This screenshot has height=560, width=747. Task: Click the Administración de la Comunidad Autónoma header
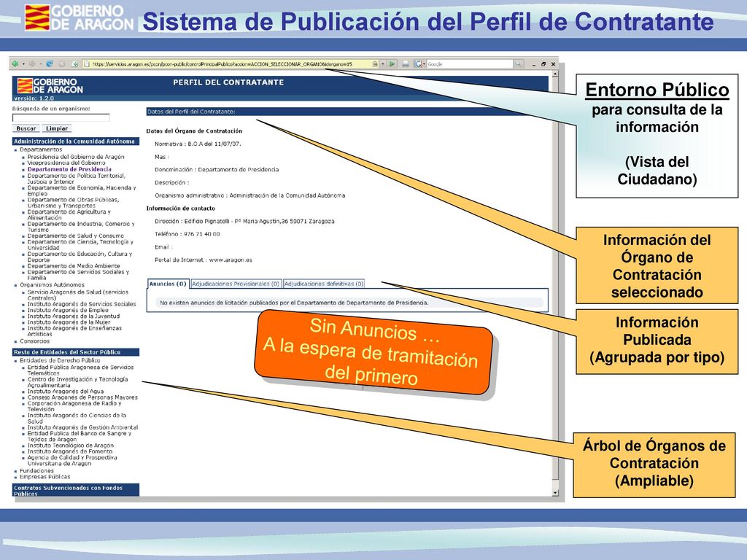[76, 141]
